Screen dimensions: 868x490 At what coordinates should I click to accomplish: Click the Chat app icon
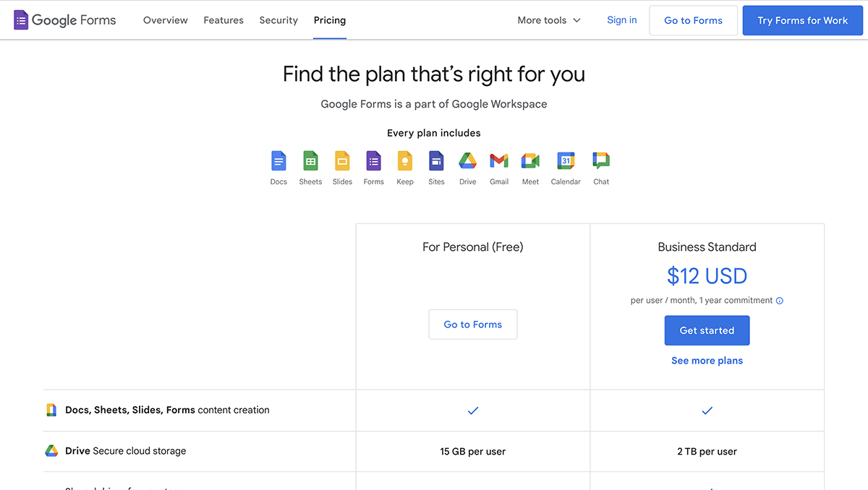tap(601, 160)
